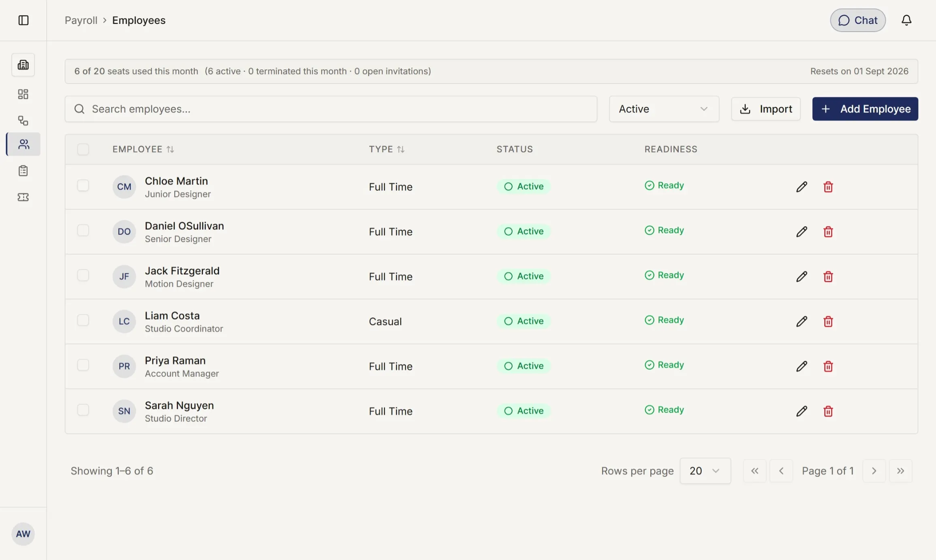Open the rows per page 20 dropdown

(x=705, y=471)
